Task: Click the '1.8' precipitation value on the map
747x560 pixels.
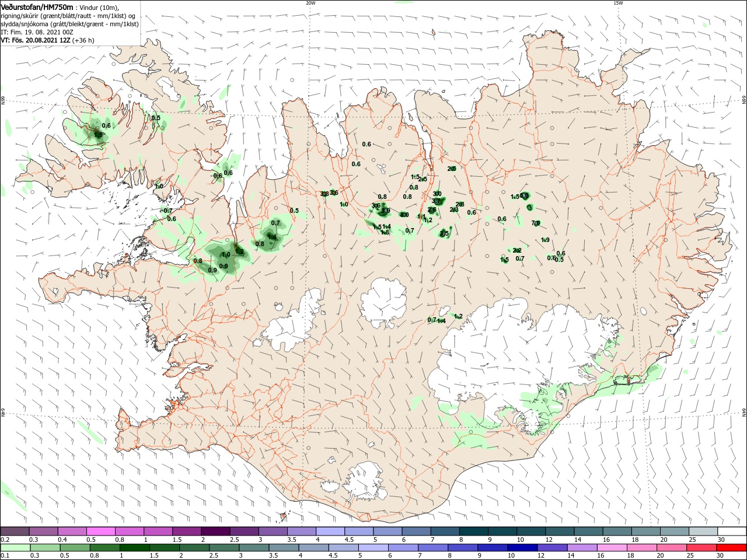Action: tap(385, 232)
